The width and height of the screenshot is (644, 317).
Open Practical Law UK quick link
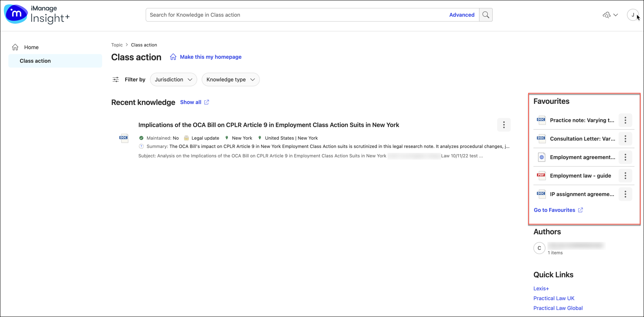pyautogui.click(x=554, y=299)
